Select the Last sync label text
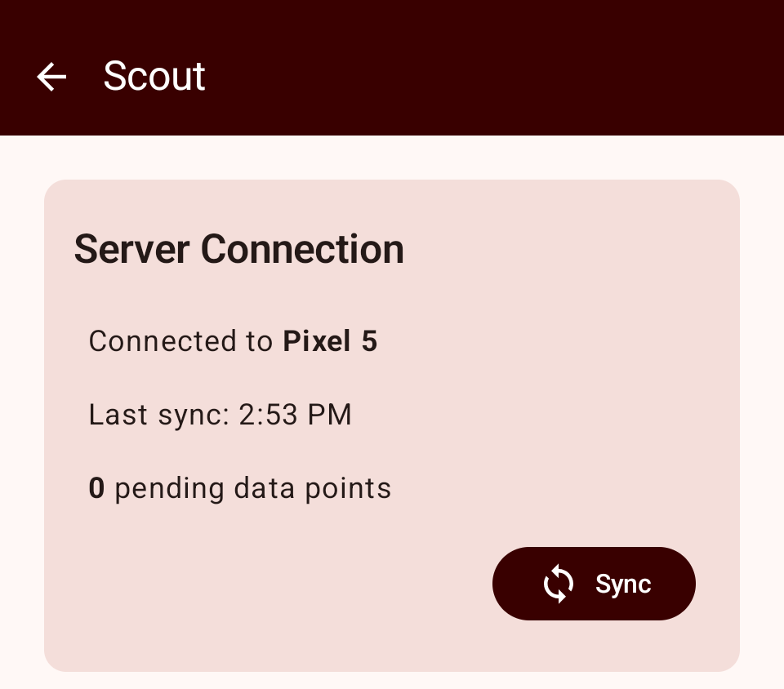This screenshot has width=784, height=689. point(159,415)
